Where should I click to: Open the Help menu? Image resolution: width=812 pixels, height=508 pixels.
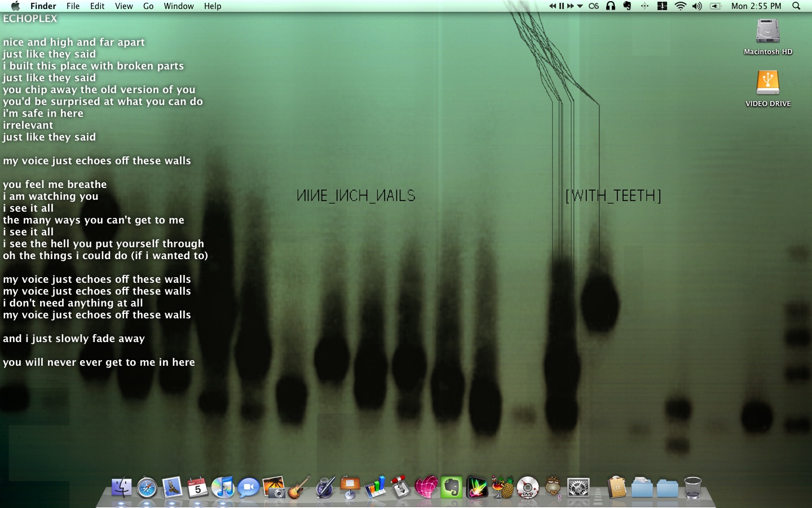[x=213, y=6]
